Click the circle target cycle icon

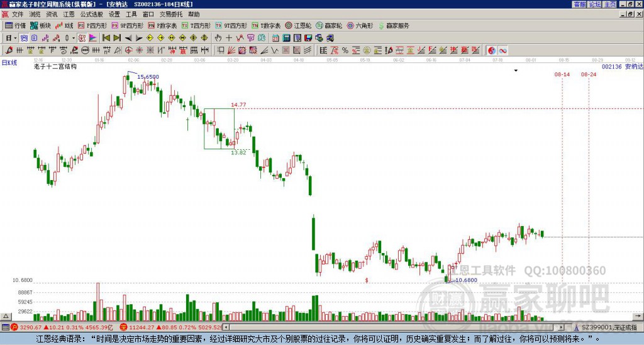pos(128,50)
